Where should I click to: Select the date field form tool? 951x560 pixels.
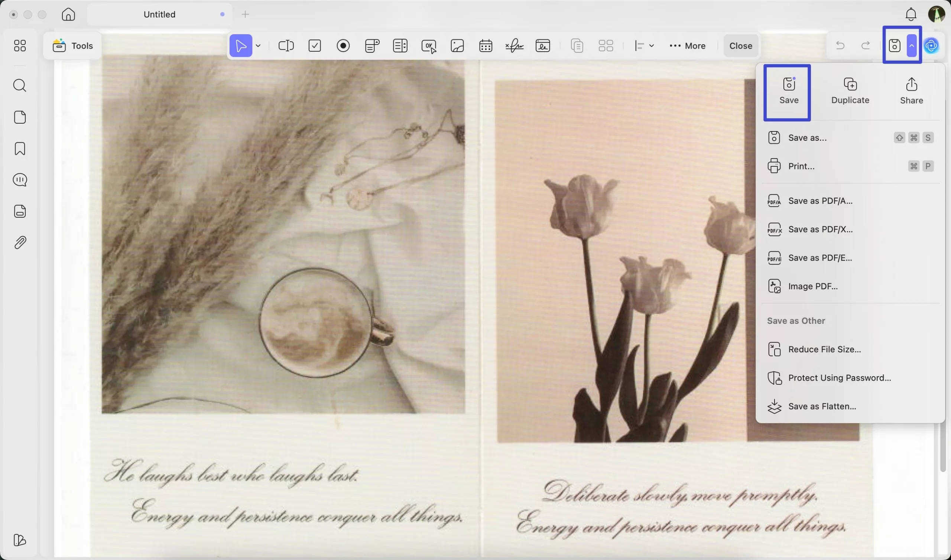(x=485, y=46)
